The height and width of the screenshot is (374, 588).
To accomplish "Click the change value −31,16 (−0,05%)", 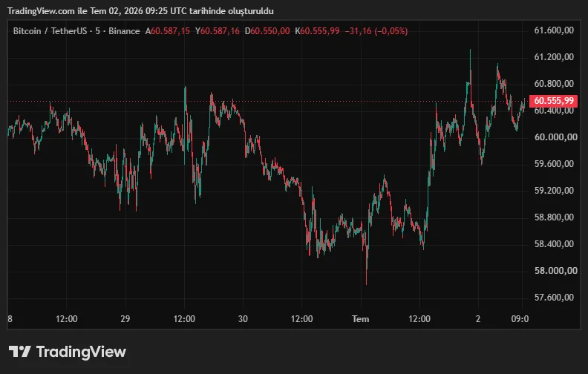I will pyautogui.click(x=376, y=31).
